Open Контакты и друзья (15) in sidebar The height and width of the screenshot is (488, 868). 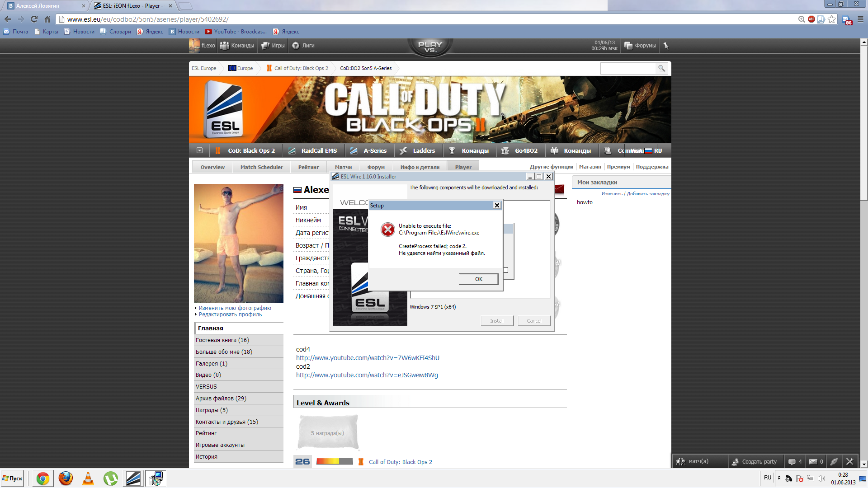pos(239,422)
